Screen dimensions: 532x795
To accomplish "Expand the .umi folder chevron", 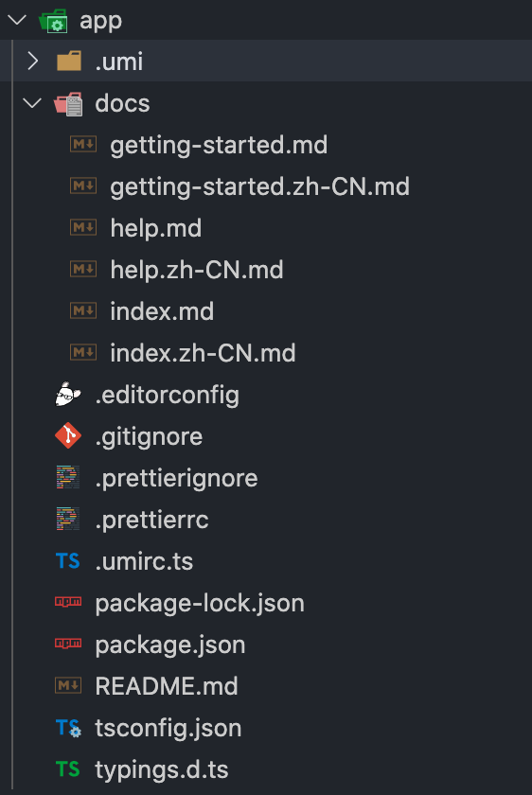I will coord(33,62).
